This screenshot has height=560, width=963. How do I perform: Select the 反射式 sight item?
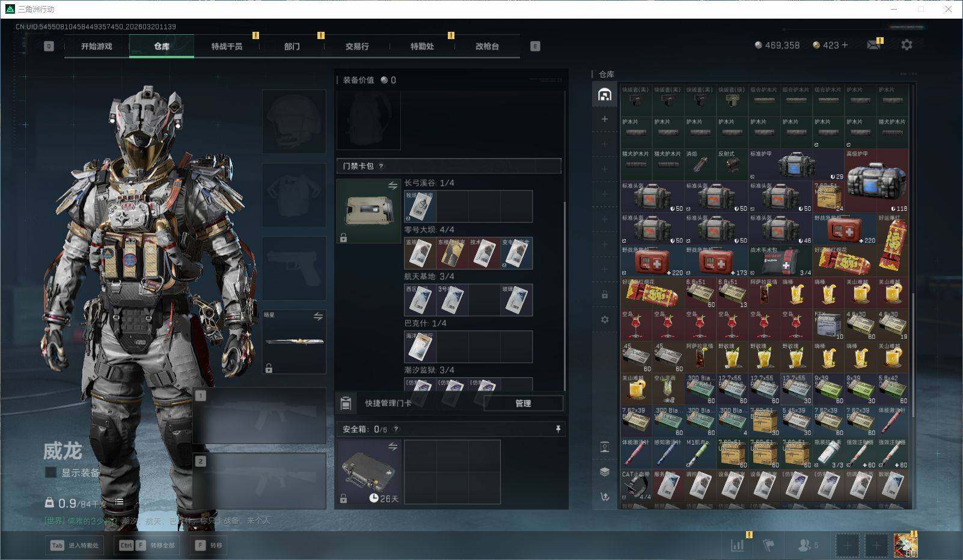[732, 165]
